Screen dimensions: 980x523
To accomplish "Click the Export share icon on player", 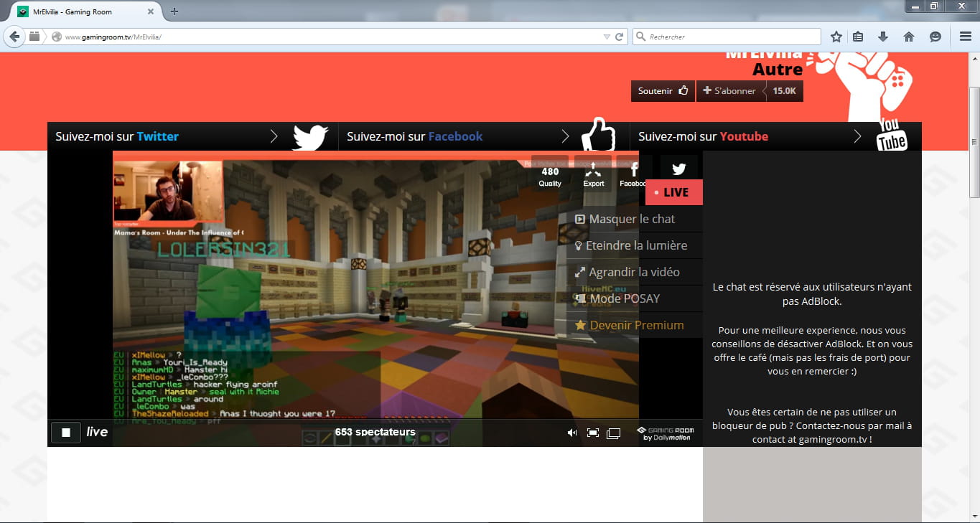I will pos(593,174).
